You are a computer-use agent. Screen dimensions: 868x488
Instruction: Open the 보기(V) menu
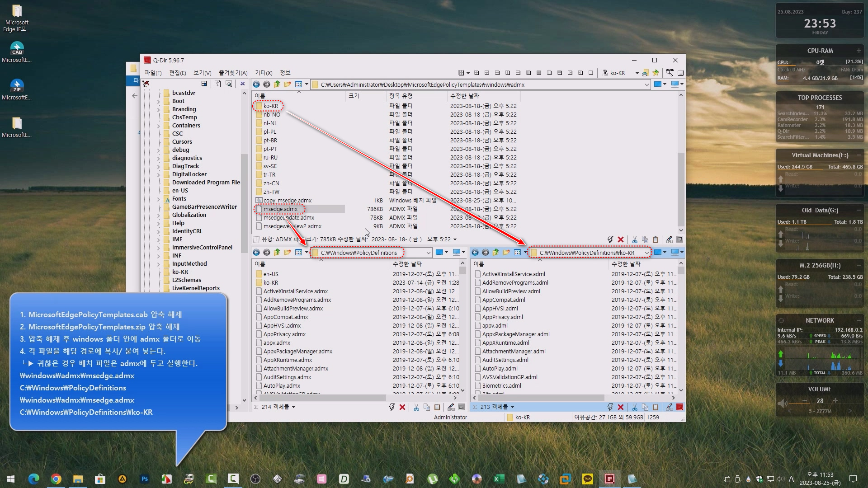pyautogui.click(x=203, y=73)
